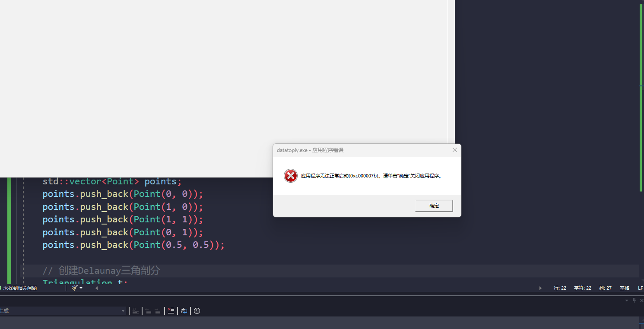Click the 字符: 22 character indicator
644x329 pixels.
point(583,288)
